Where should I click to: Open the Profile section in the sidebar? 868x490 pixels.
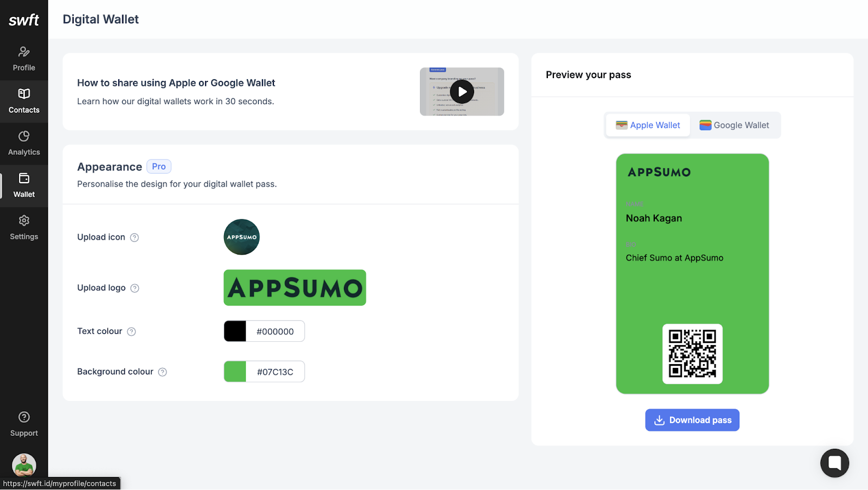pyautogui.click(x=24, y=58)
